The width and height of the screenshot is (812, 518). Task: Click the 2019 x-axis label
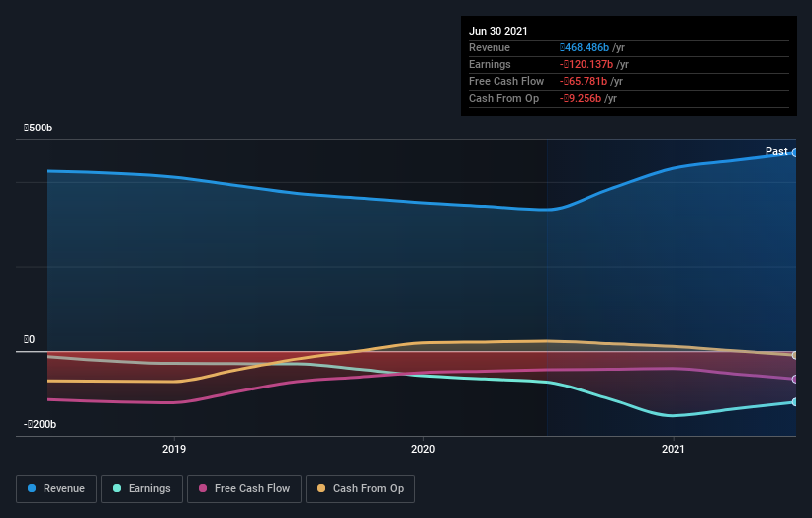coord(174,449)
